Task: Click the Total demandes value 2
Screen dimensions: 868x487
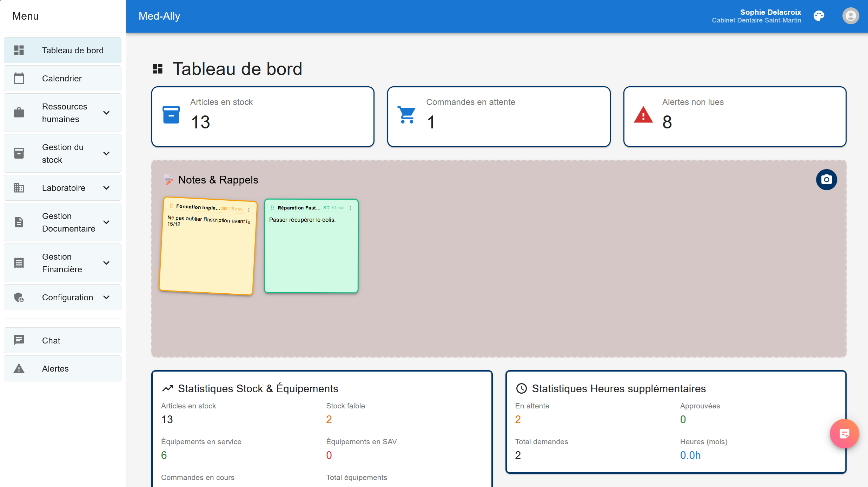Action: [518, 455]
